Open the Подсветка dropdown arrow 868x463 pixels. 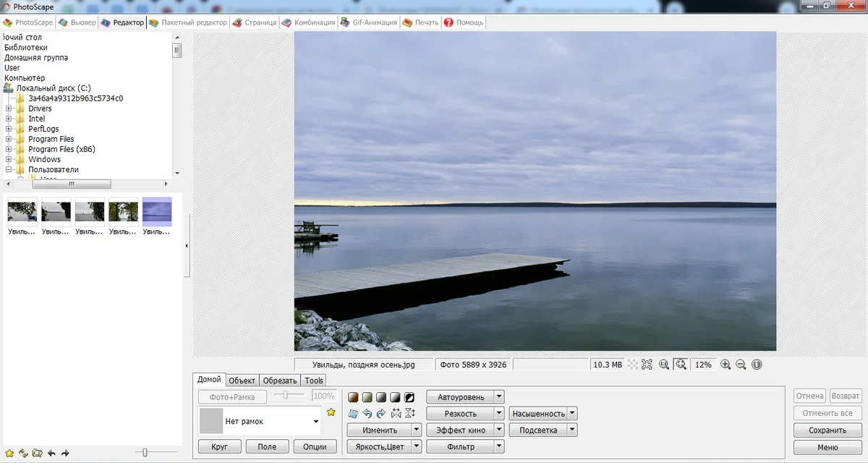click(572, 430)
